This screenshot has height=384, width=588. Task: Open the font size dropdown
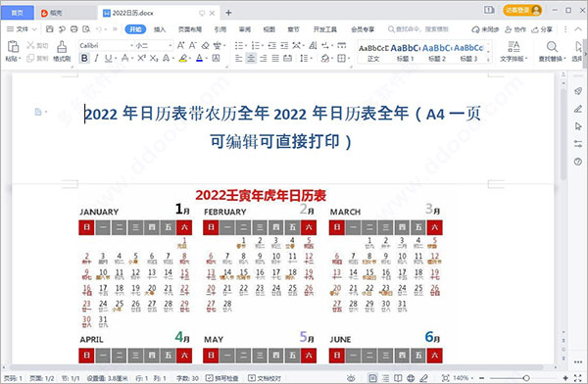click(171, 46)
